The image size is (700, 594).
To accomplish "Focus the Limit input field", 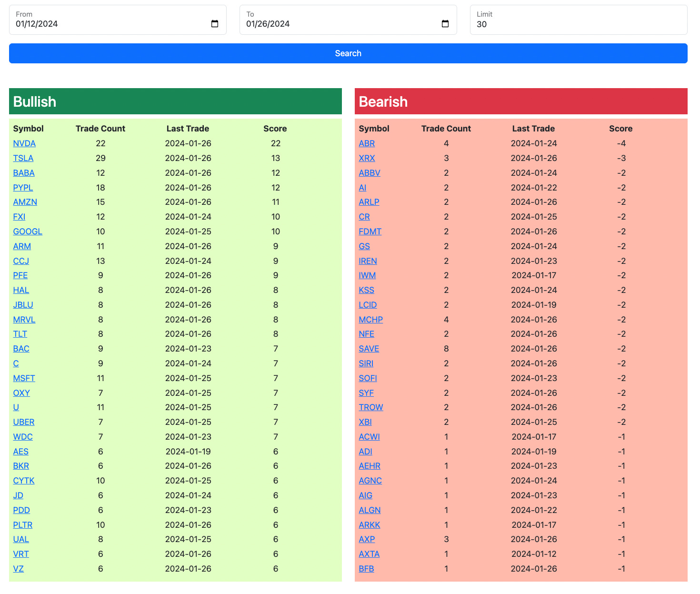I will [x=579, y=20].
